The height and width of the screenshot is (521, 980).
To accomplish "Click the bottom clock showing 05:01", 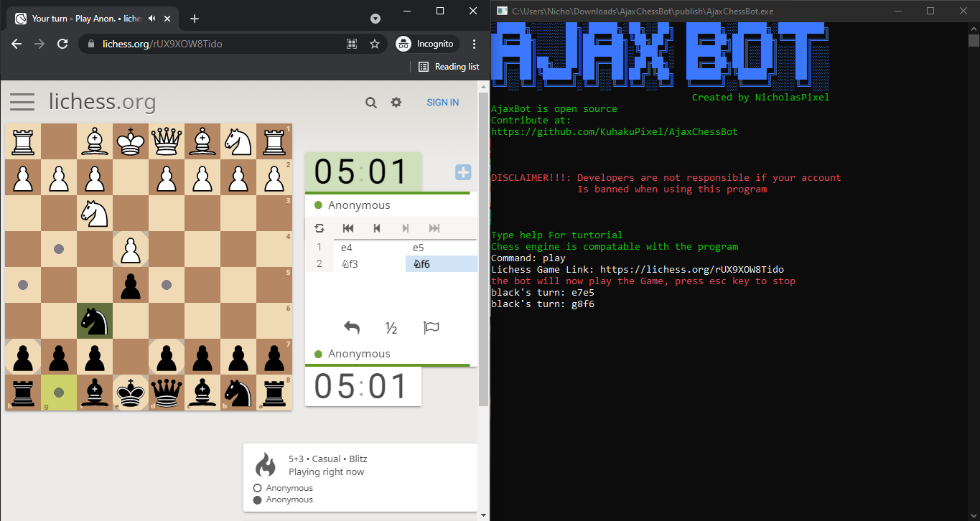I will [x=363, y=386].
